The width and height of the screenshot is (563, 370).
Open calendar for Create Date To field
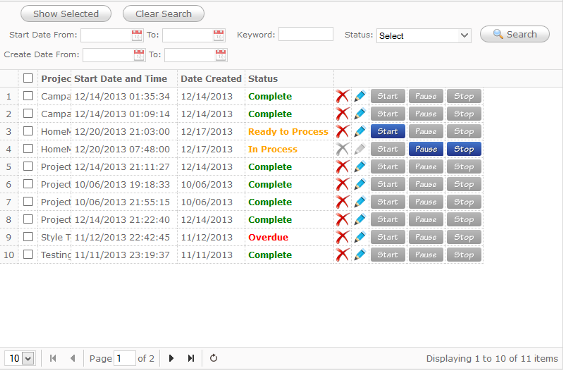point(221,55)
